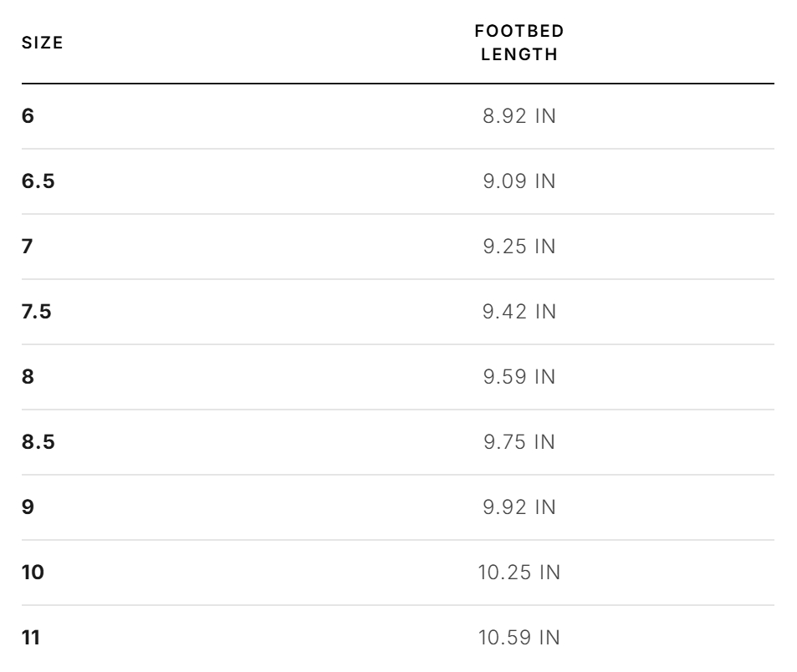Click the 9.09 IN footbed value
The width and height of the screenshot is (797, 672).
pos(519,181)
